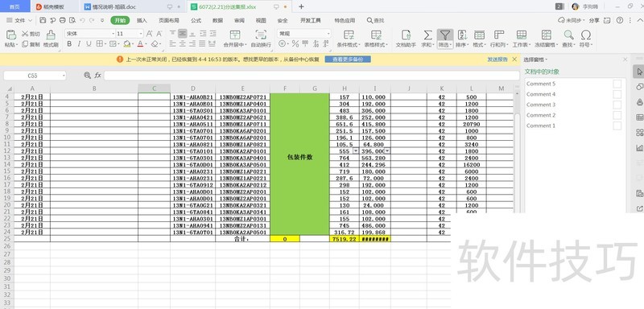Click the 符号 omega symbol icon
Viewport: 644px width, 309px height.
coord(586,35)
